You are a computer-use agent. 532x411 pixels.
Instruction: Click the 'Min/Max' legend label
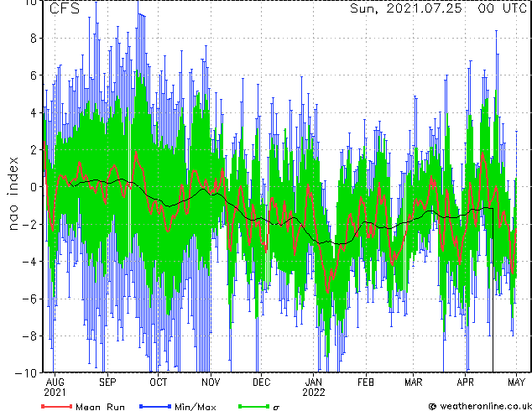[196, 407]
